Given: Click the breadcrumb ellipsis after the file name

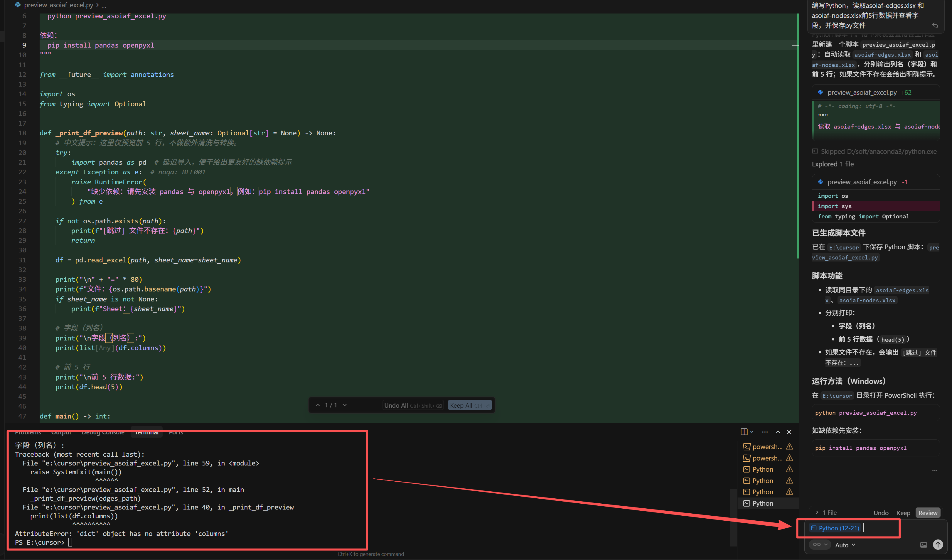Looking at the screenshot, I should click(x=104, y=5).
